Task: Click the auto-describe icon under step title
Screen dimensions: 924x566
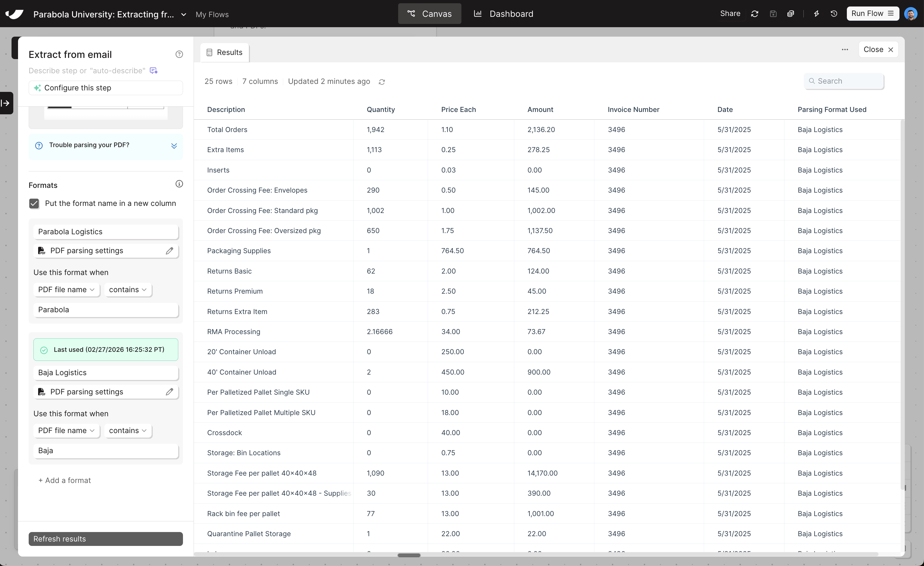Action: 153,71
